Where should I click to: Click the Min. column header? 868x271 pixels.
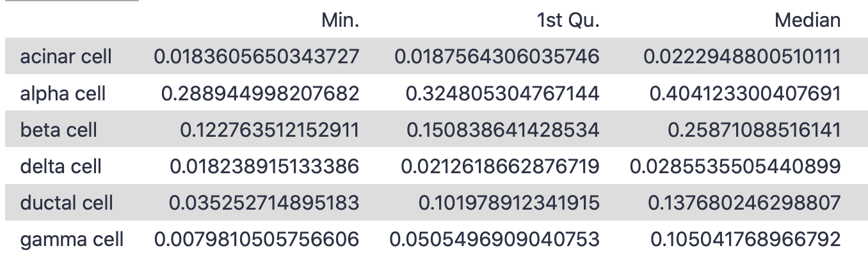tap(341, 20)
